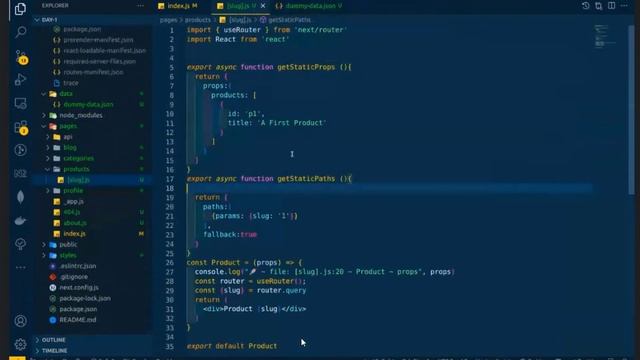The height and width of the screenshot is (360, 640).
Task: Open the Remote Explorer view
Action: 20,103
